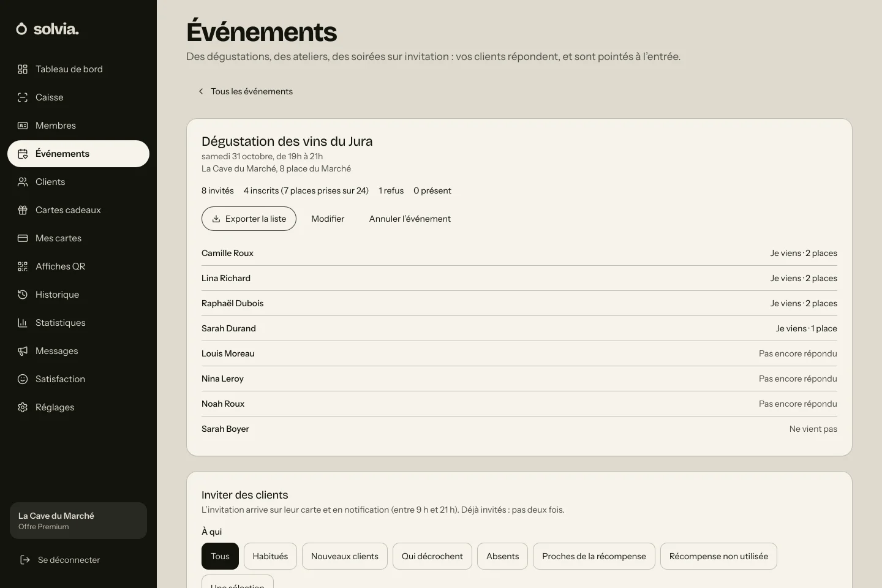Click the Tableau de bord grid icon
Viewport: 882px width, 588px height.
pyautogui.click(x=23, y=69)
